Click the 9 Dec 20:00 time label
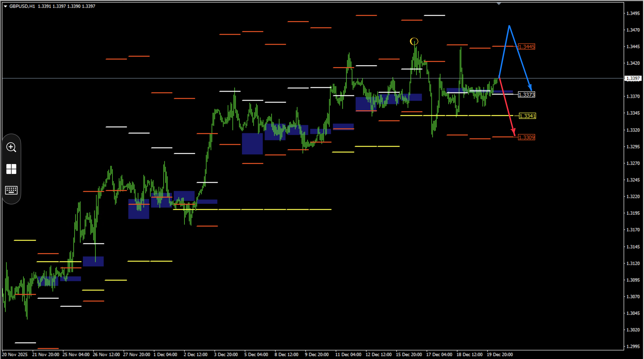Viewport: 644px width, 359px height. point(317,355)
